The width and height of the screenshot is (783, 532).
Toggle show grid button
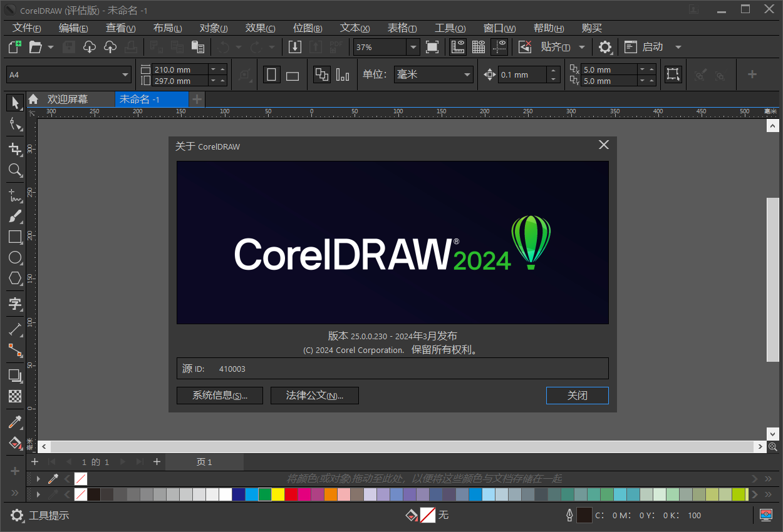[x=479, y=47]
